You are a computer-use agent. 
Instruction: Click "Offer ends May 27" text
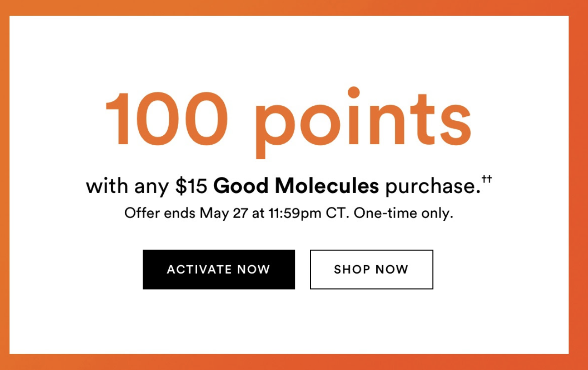click(x=186, y=213)
